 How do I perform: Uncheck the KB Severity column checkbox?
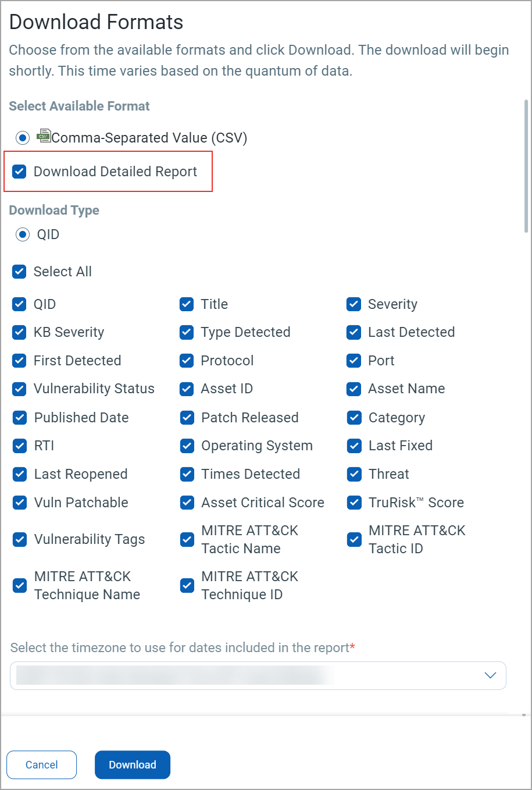click(20, 332)
